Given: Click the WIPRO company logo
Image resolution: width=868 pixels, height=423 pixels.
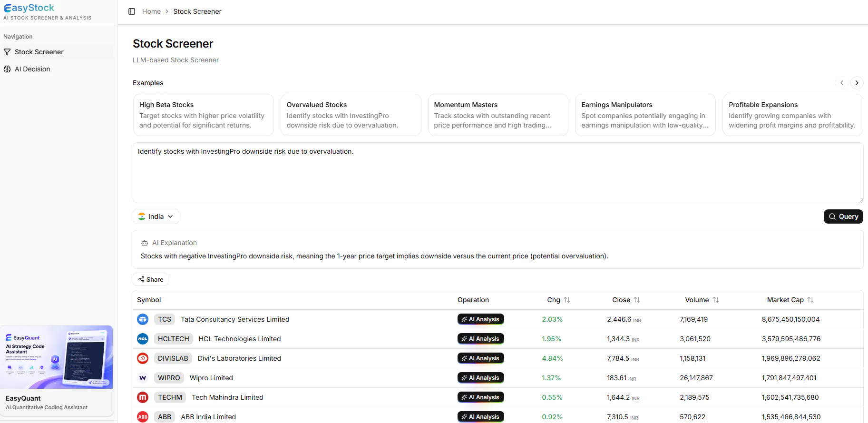Looking at the screenshot, I should [143, 378].
